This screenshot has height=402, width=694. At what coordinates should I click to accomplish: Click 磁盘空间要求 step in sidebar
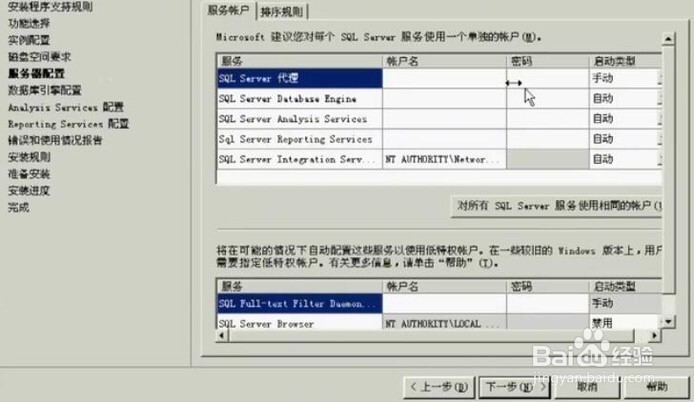click(40, 57)
